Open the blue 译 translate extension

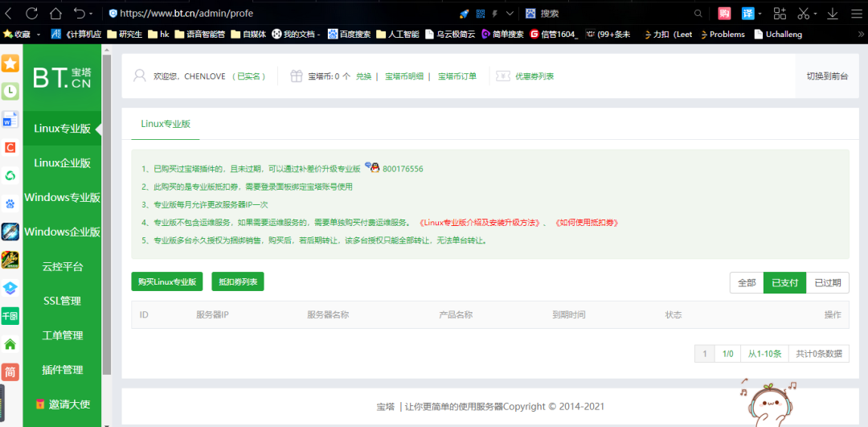click(748, 14)
